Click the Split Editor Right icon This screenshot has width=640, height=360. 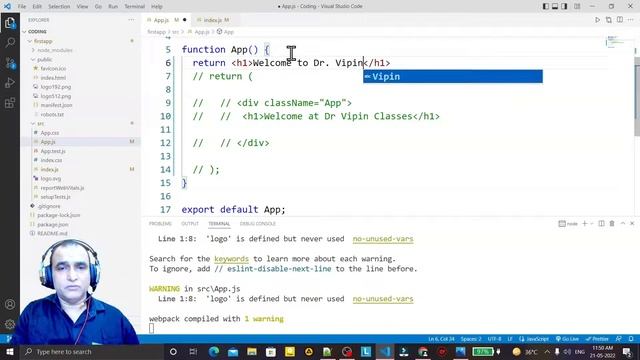click(x=620, y=20)
